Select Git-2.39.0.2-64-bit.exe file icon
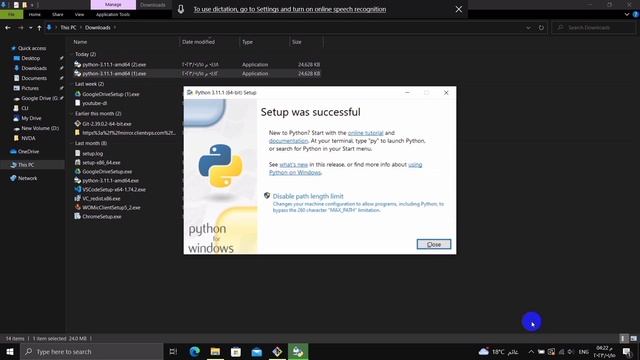The height and width of the screenshot is (360, 640). (x=78, y=124)
